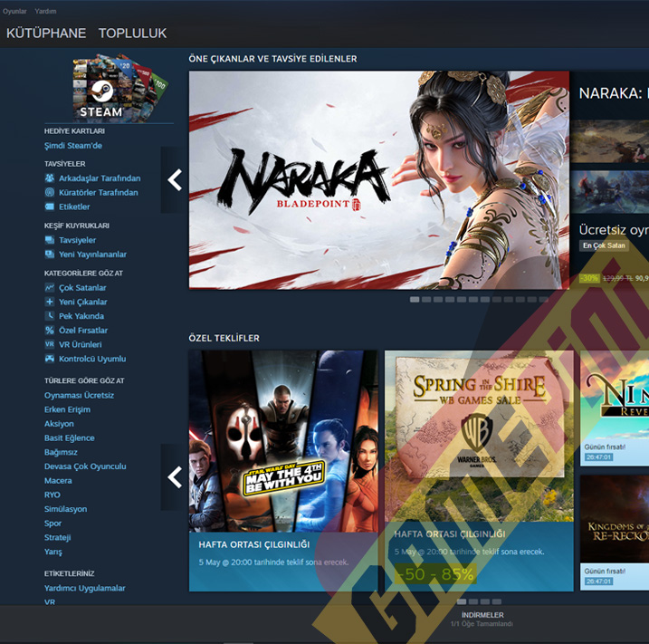Open the Yardım menu
This screenshot has height=644, width=649.
[x=45, y=11]
